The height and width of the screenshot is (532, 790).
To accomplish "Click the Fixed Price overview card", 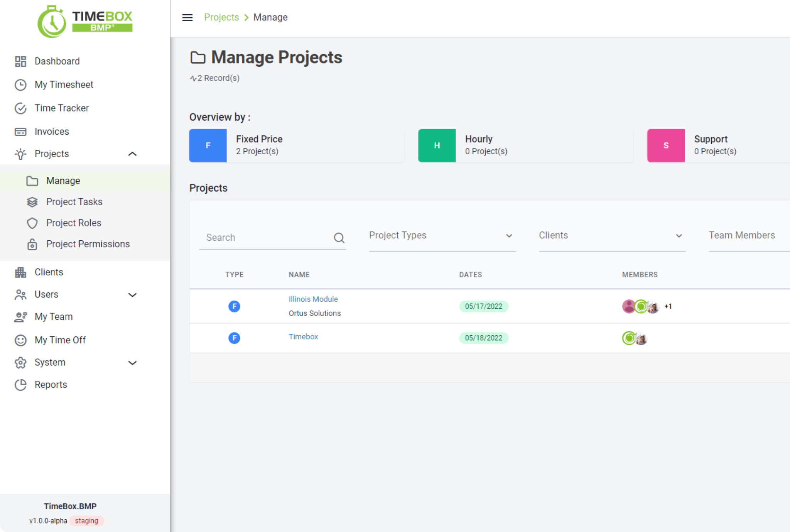I will [296, 146].
